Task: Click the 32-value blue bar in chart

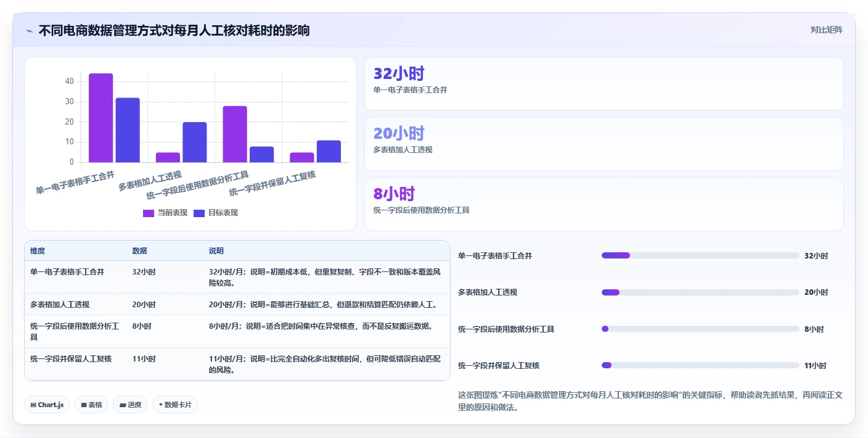Action: point(128,130)
